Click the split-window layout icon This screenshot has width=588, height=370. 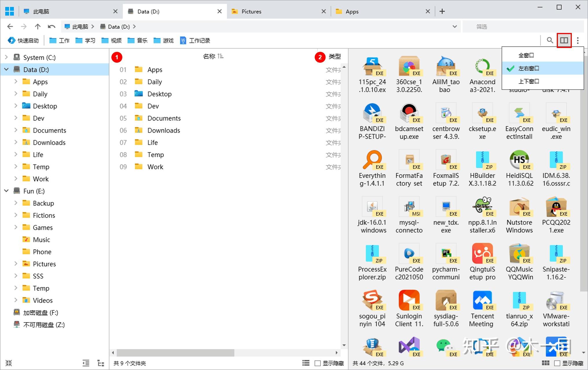point(564,40)
